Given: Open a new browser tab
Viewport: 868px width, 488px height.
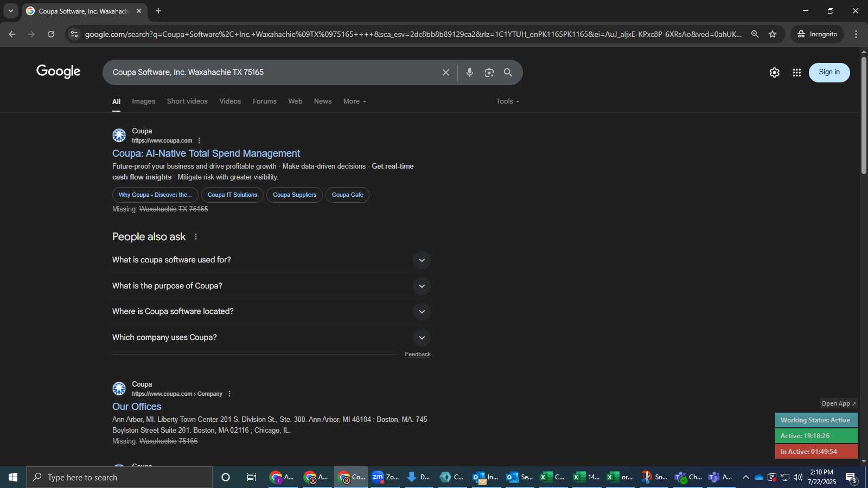Looking at the screenshot, I should pyautogui.click(x=158, y=11).
